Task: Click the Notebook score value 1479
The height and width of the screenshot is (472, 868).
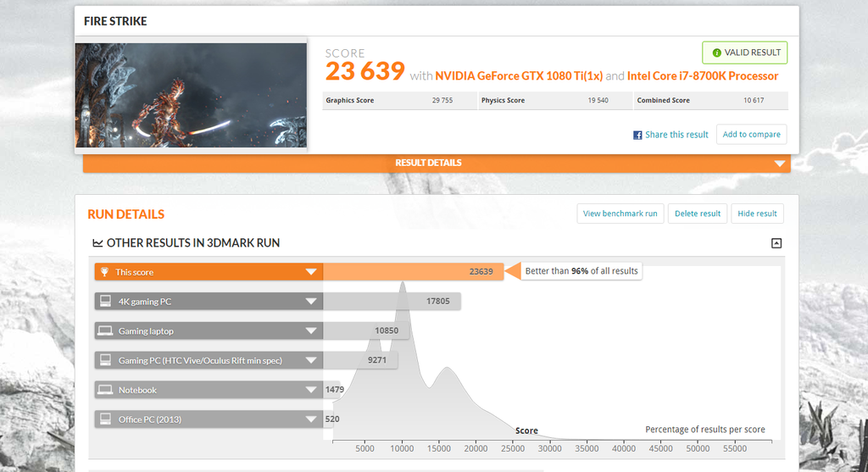Action: point(334,390)
